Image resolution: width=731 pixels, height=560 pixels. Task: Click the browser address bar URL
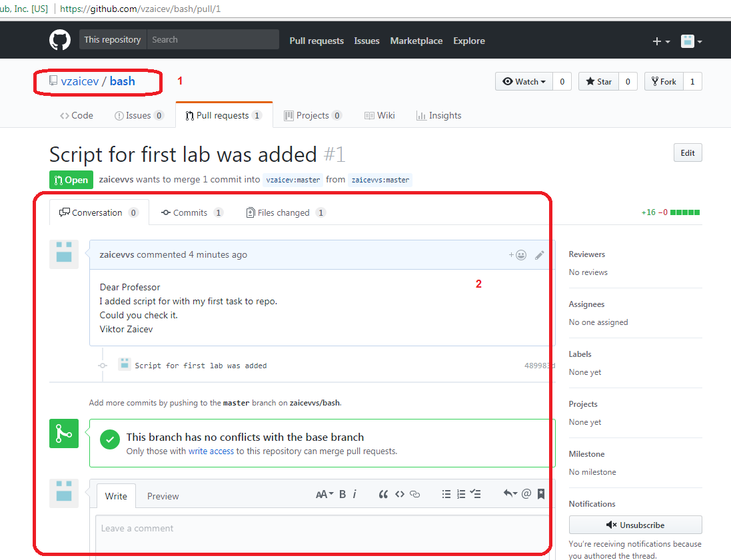point(141,9)
